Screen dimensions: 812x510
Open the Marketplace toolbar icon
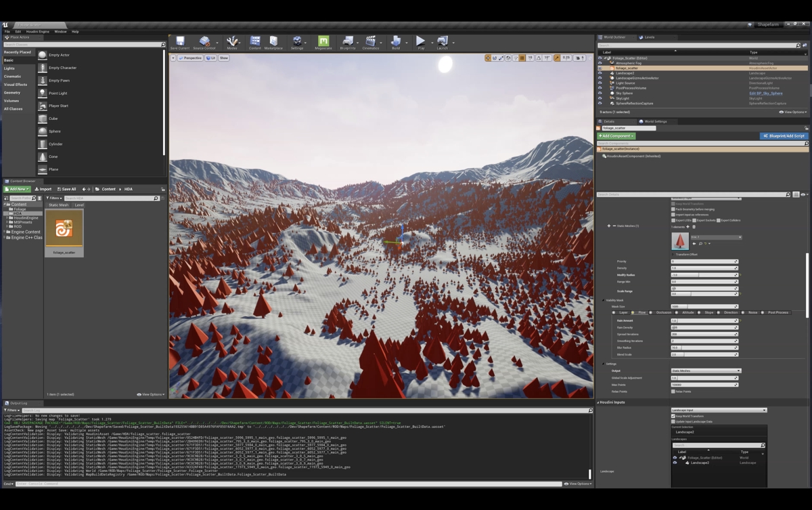(273, 42)
